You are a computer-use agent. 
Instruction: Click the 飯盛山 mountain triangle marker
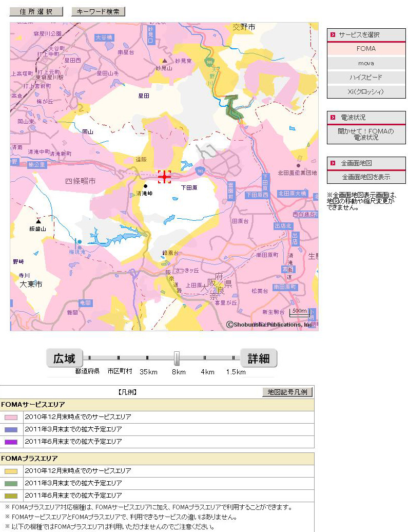pos(38,221)
